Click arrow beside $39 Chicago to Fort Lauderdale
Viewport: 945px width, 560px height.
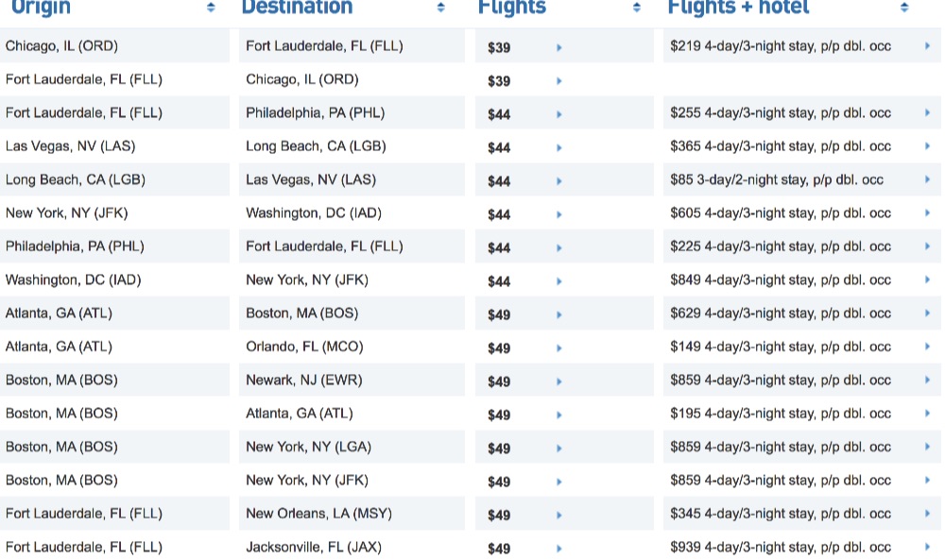click(559, 47)
